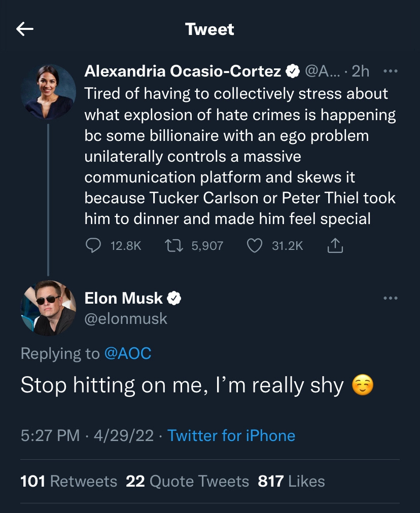420x513 pixels.
Task: View the 22 Quote Tweets list
Action: (x=187, y=481)
